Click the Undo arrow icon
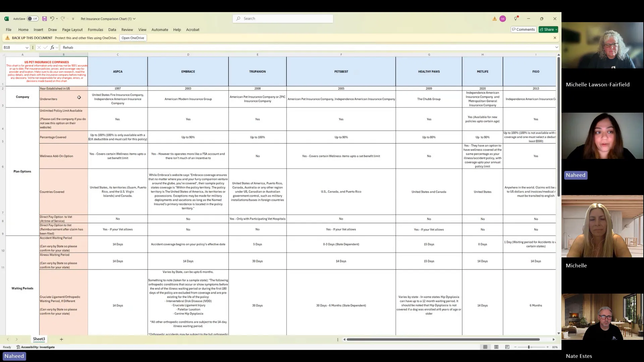This screenshot has height=362, width=644. point(52,19)
